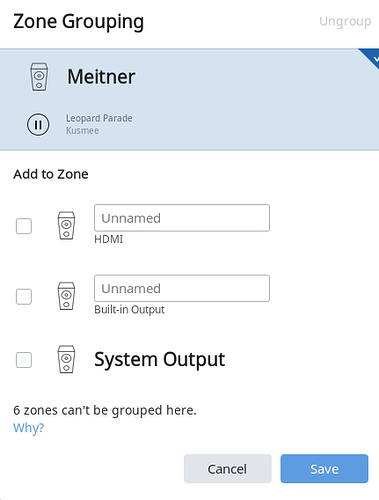Tick the Built-in Output zone checkbox
This screenshot has height=500, width=379.
pyautogui.click(x=24, y=297)
